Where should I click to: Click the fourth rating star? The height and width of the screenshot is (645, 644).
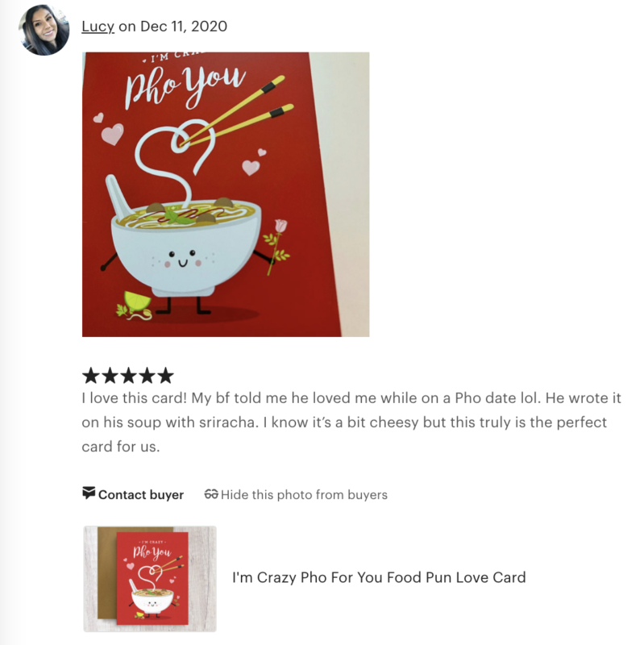coord(147,376)
